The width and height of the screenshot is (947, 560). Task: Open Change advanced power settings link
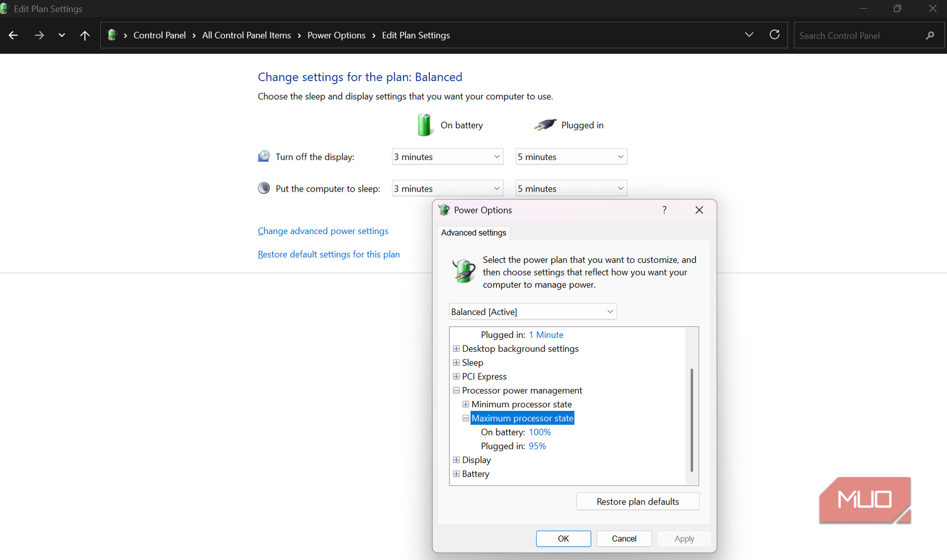(323, 231)
